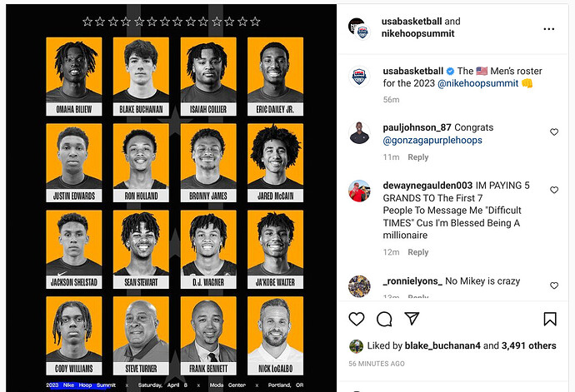575x392 pixels.
Task: Like _ronnielyons_ comment heart
Action: pyautogui.click(x=554, y=285)
